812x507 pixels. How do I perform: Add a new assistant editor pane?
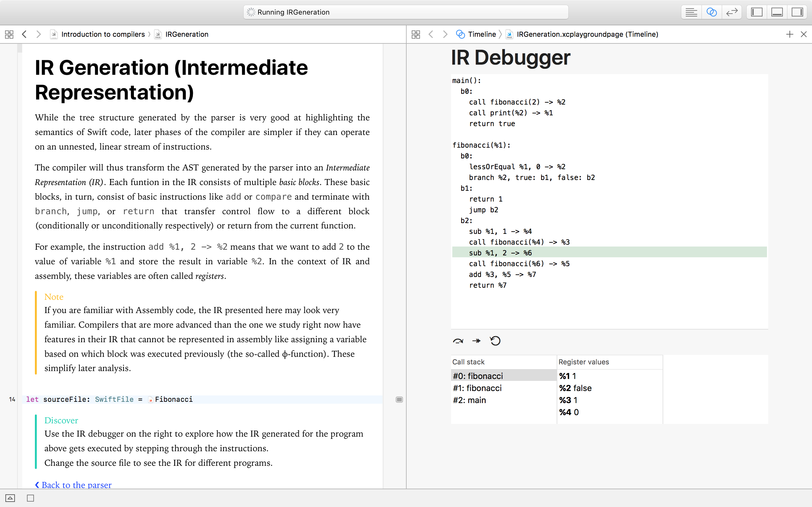(x=789, y=34)
